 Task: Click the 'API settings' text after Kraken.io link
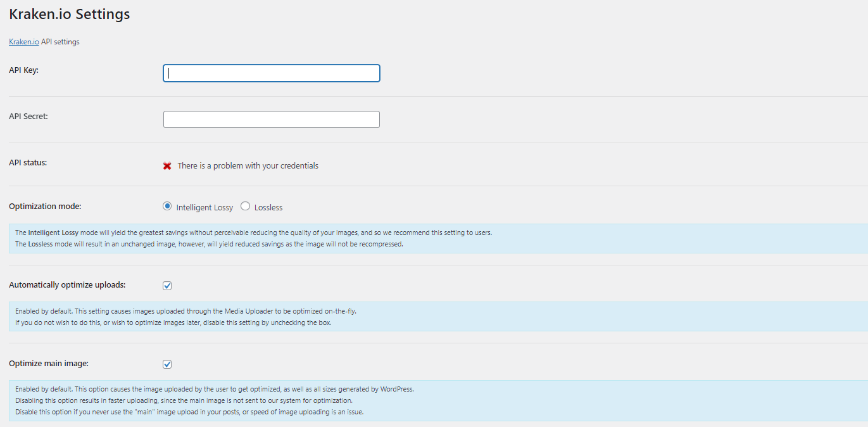60,42
